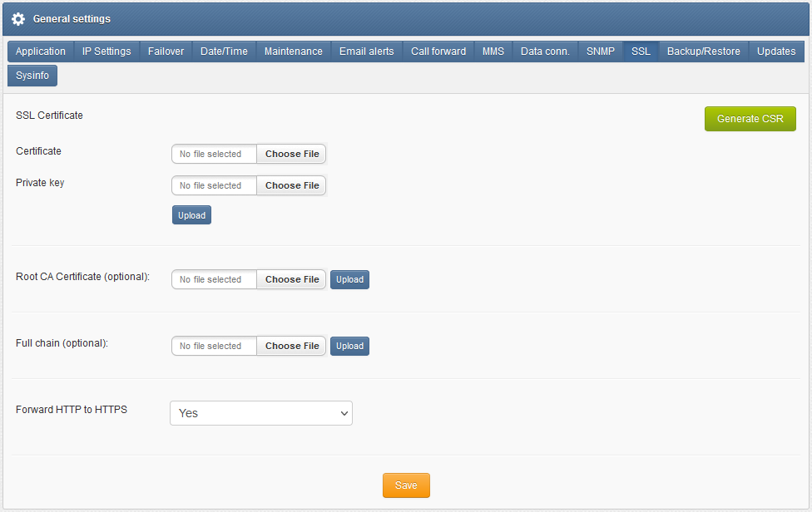Click the General settings gear icon
This screenshot has width=812, height=512.
click(x=18, y=19)
